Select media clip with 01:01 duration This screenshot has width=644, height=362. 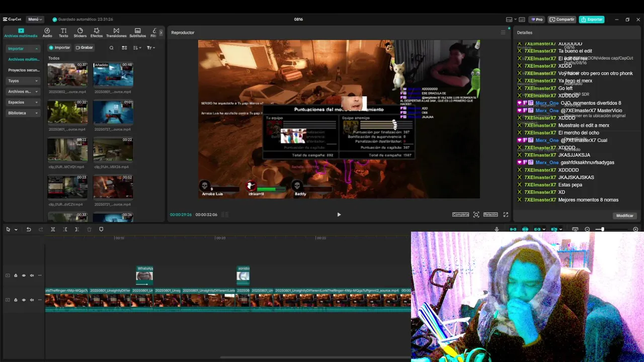[x=113, y=112]
